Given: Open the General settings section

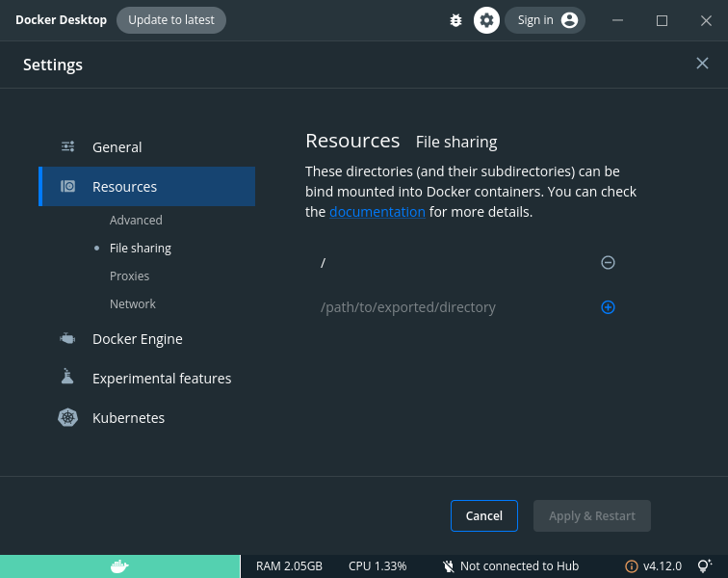Looking at the screenshot, I should coord(117,147).
